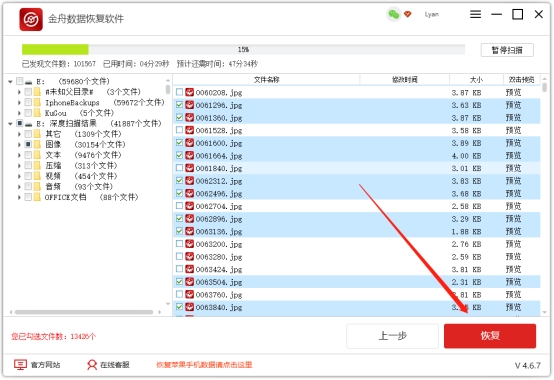
Task: Click folder icon of KuGou
Action: (x=37, y=113)
